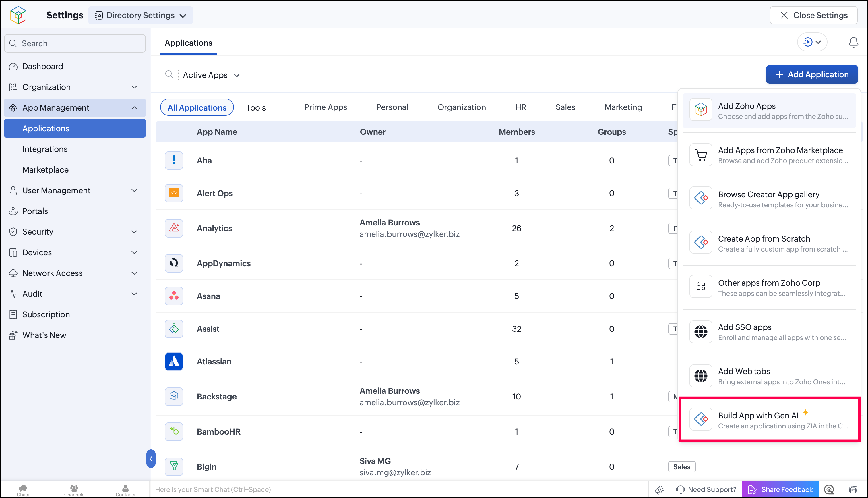Switch to the Organization category tab
The image size is (868, 498).
461,107
